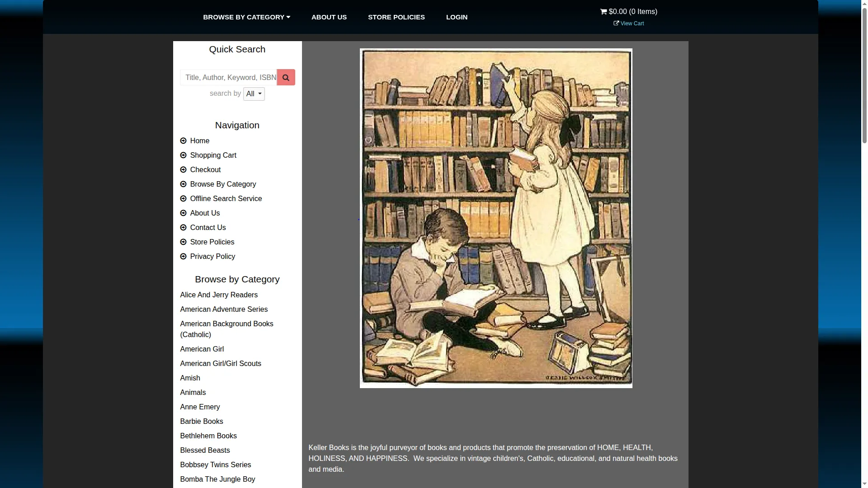Click the arrow icon beside Offline Search Service
868x488 pixels.
[x=183, y=199]
